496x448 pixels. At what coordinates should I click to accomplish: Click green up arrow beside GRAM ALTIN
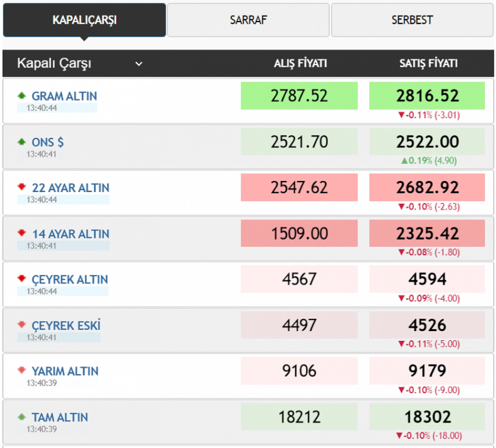point(22,96)
